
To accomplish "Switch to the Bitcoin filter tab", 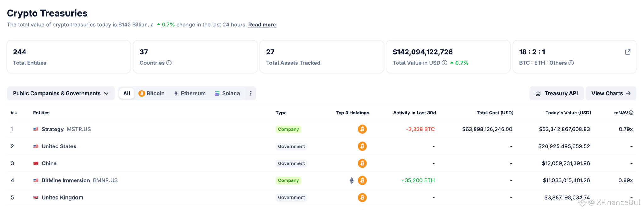I will [152, 93].
